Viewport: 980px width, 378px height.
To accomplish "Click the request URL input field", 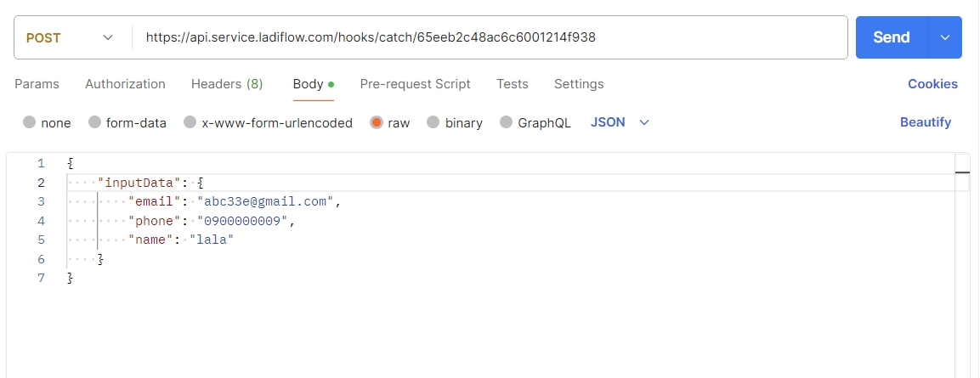I will tap(489, 37).
